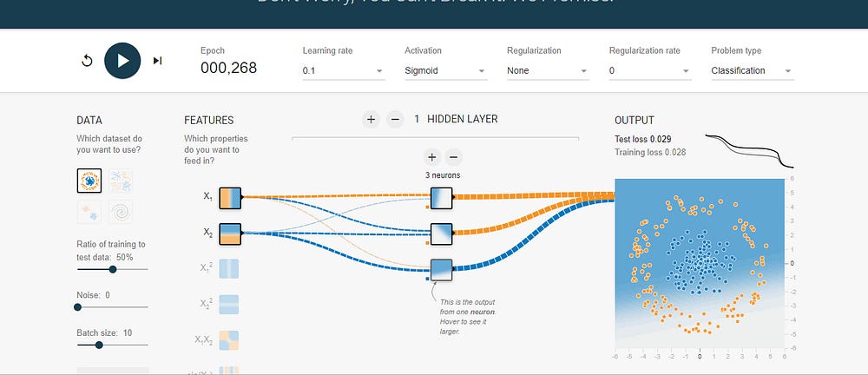The image size is (868, 375).
Task: Enable the X1 squared feature
Action: tap(228, 268)
